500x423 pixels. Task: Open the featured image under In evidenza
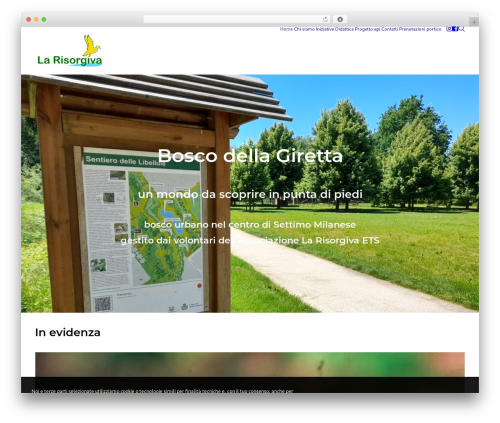point(250,365)
